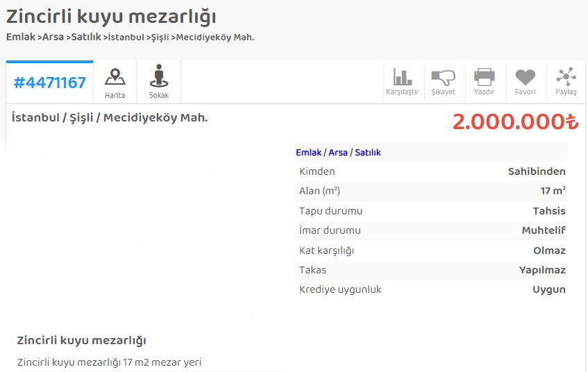Go to Emlak in top breadcrumb
Image resolution: width=588 pixels, height=372 pixels.
coord(21,37)
